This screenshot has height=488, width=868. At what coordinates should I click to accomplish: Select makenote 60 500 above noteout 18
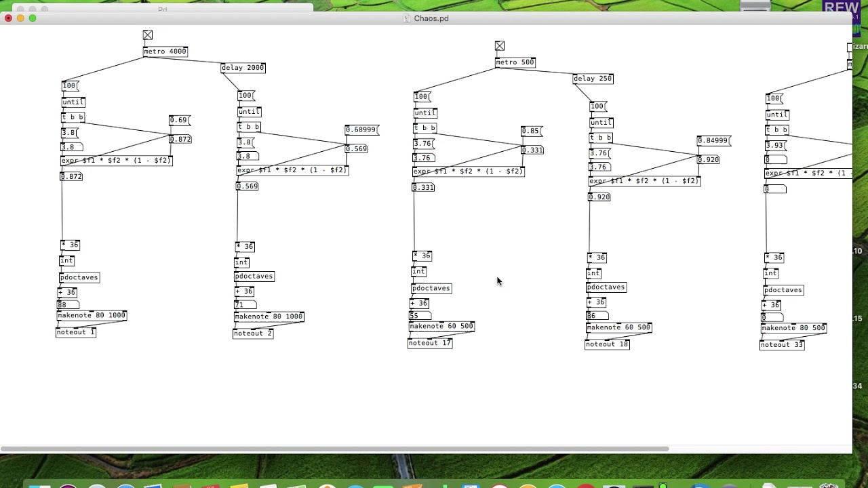[618, 327]
